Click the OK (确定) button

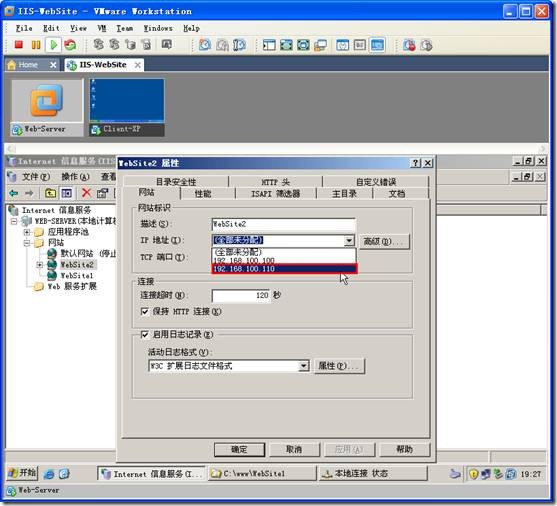click(239, 450)
